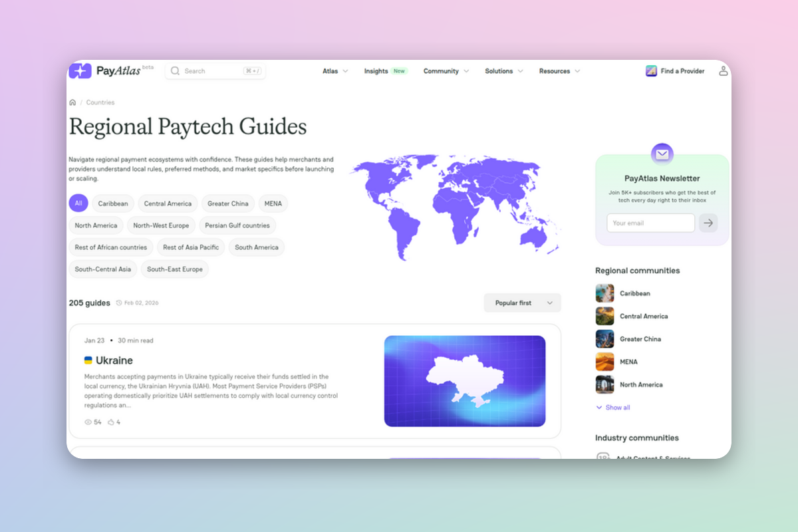Open the Insights menu item
798x532 pixels.
[376, 71]
